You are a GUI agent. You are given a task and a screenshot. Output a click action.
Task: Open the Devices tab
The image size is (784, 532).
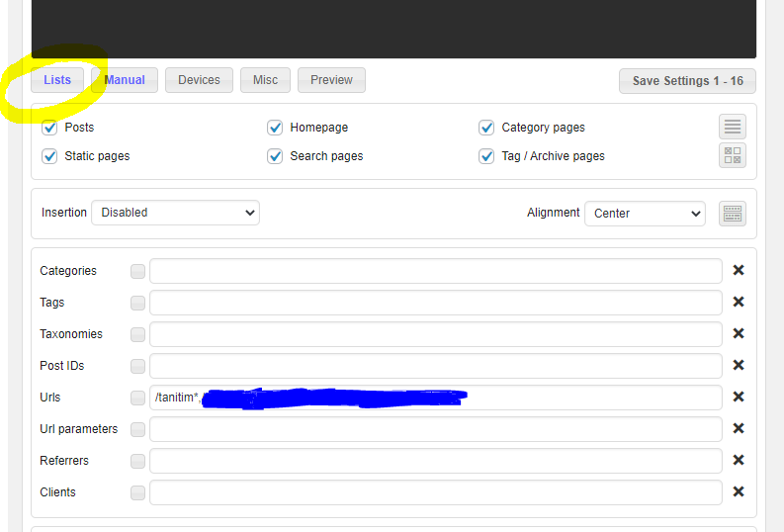click(199, 80)
